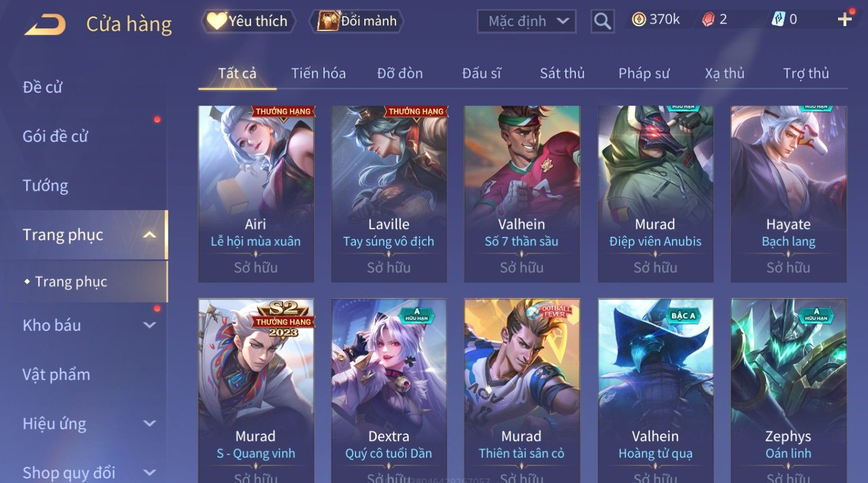Switch to the Pháp sư tab
This screenshot has height=483, width=868.
click(644, 73)
